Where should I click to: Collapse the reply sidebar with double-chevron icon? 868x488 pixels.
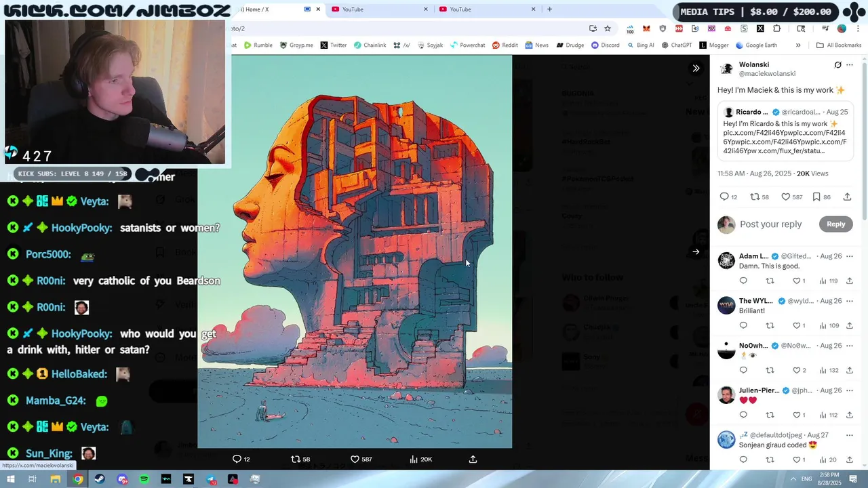pyautogui.click(x=696, y=68)
